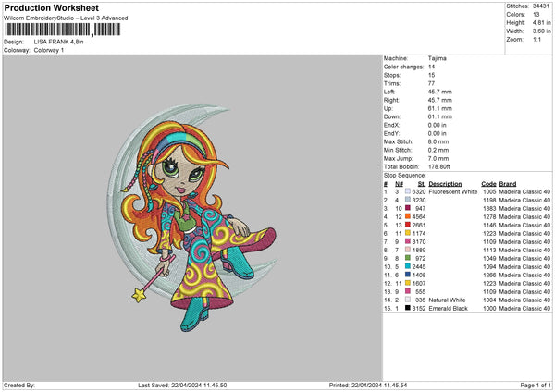Click the 'Stop Sequence:' label

pos(404,175)
